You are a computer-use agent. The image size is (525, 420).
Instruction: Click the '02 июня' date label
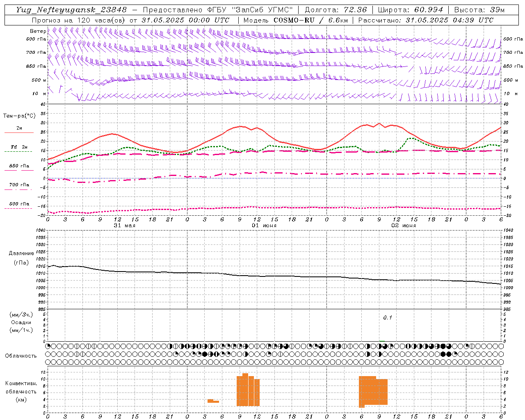[x=404, y=226]
